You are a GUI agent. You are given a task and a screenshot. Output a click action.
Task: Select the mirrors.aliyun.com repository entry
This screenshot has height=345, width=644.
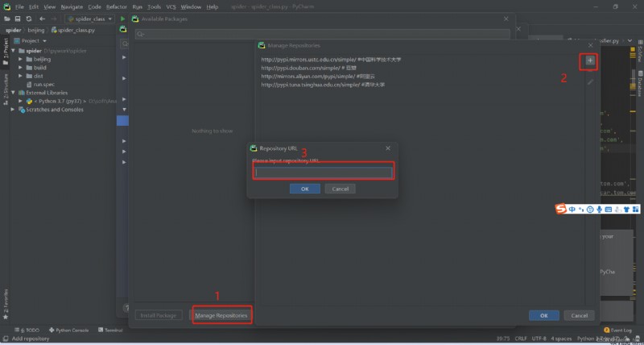click(318, 76)
